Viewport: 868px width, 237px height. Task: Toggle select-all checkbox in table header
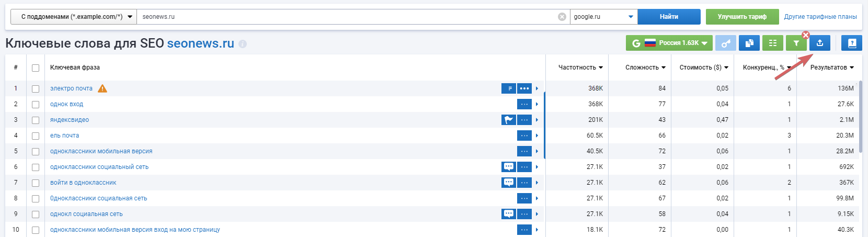[36, 68]
